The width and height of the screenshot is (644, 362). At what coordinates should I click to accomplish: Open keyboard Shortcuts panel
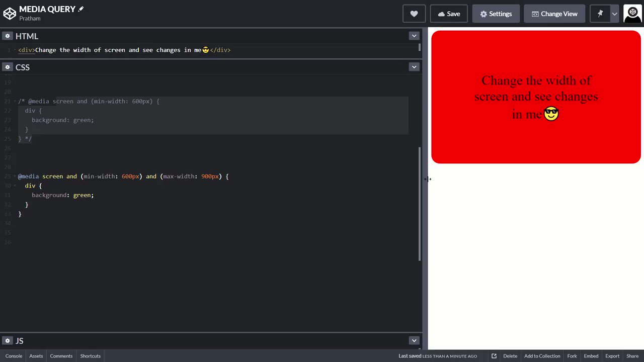coord(91,356)
